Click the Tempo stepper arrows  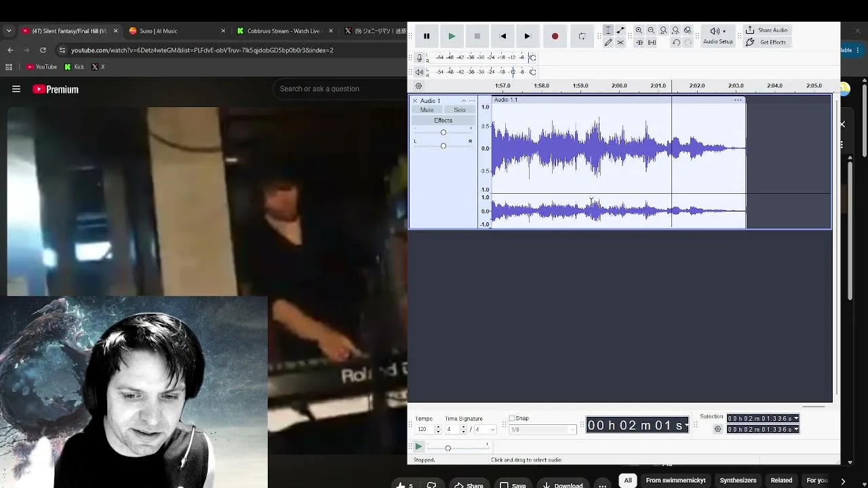(437, 430)
